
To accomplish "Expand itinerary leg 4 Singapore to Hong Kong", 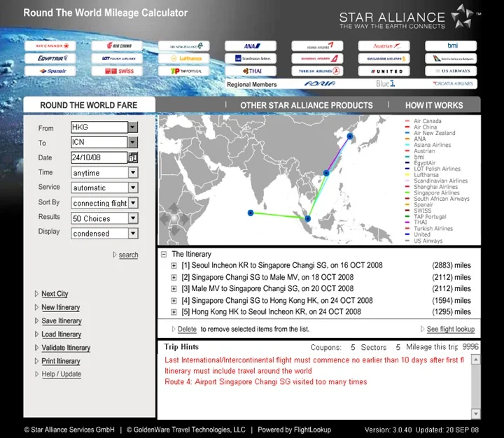I will tap(174, 301).
